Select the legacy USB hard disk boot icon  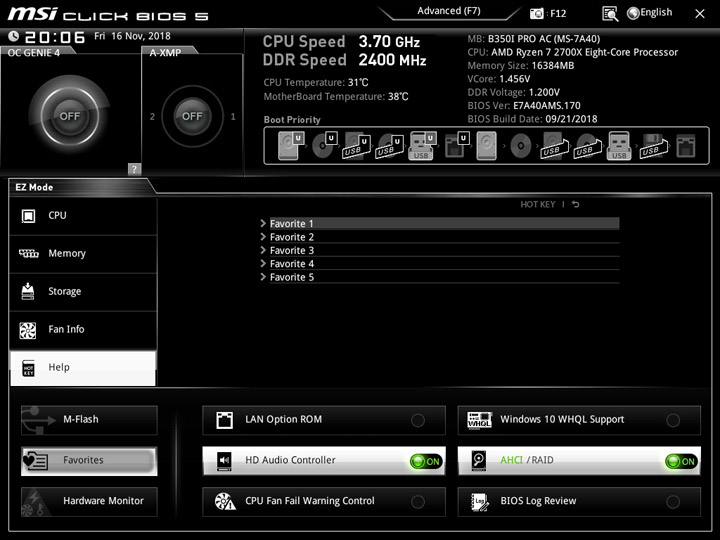point(554,146)
